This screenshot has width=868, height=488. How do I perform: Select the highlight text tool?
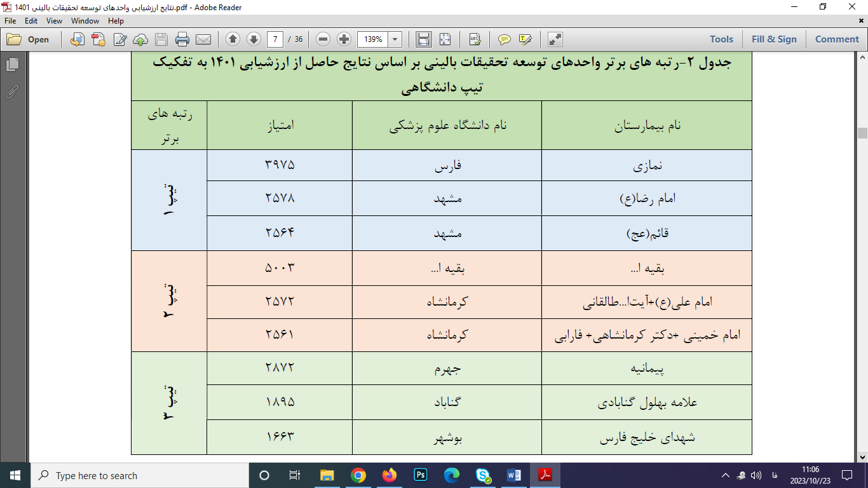pyautogui.click(x=525, y=39)
